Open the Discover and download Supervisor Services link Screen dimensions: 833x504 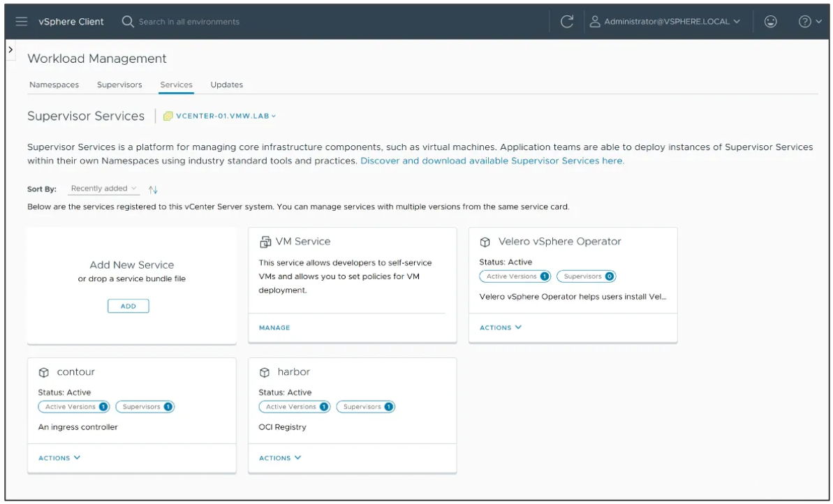coord(492,161)
